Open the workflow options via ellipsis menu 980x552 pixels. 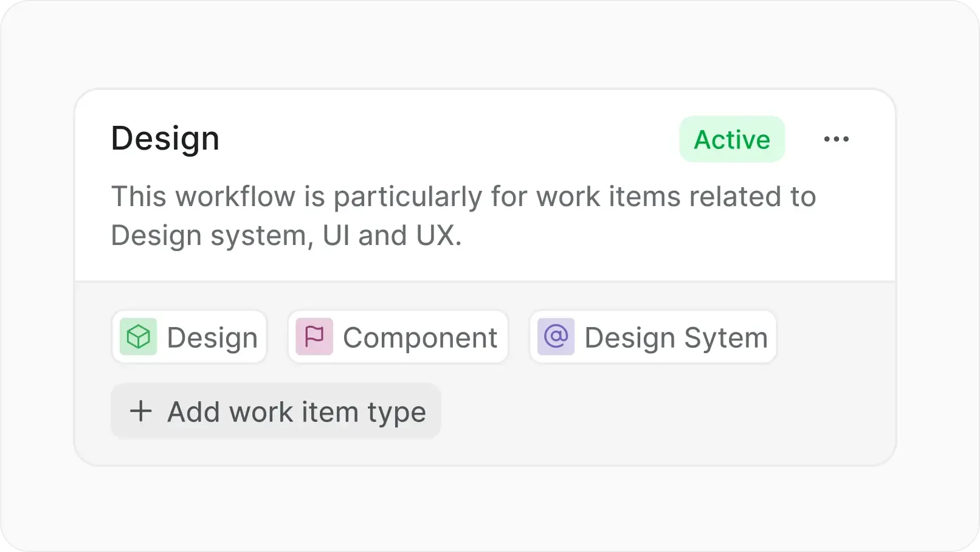837,139
